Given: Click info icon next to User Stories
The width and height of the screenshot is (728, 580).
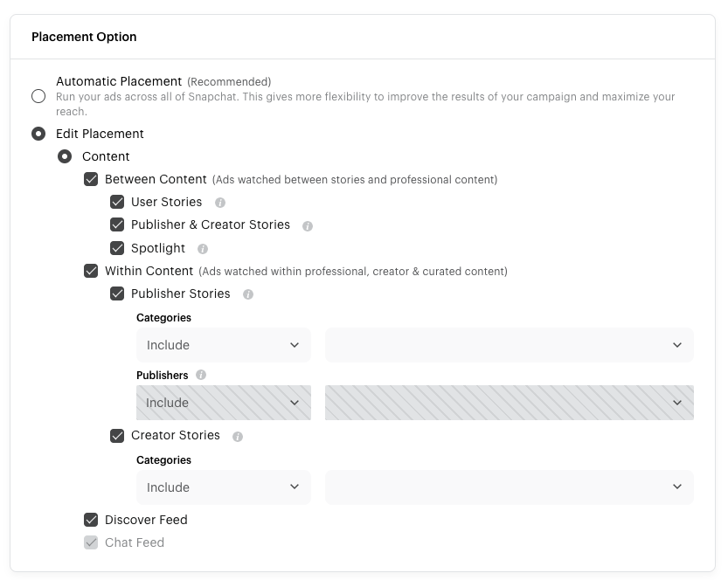Looking at the screenshot, I should point(220,203).
